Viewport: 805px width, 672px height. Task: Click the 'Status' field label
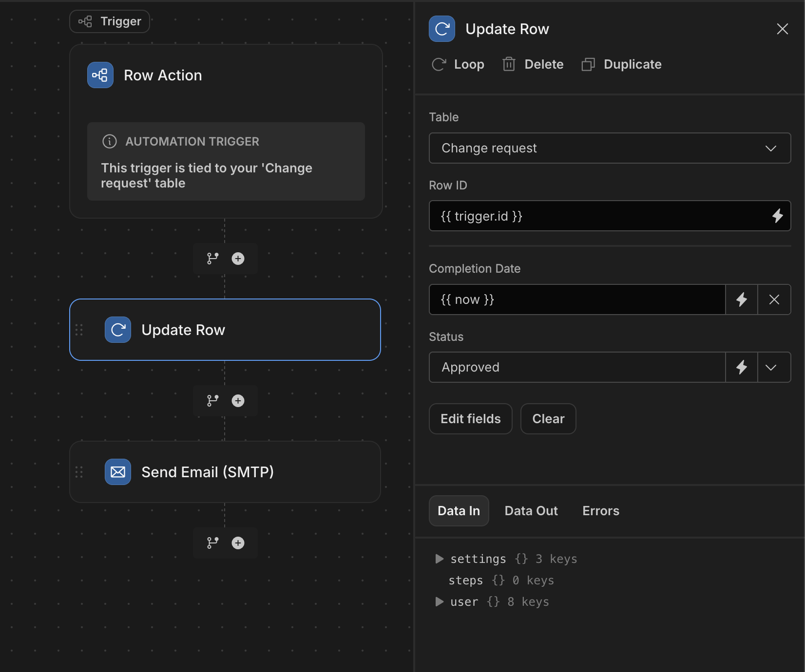coord(446,336)
